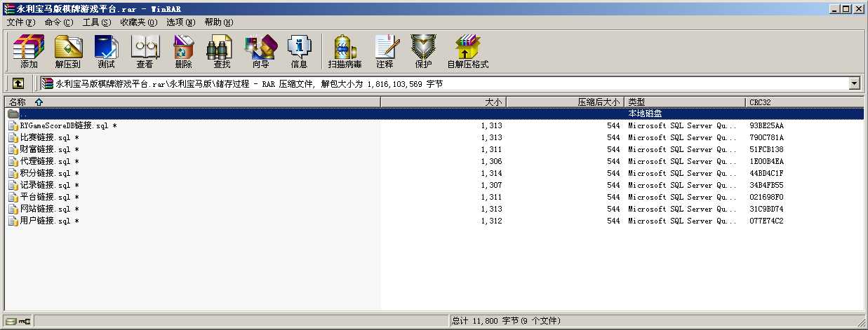The height and width of the screenshot is (330, 868).
Task: Click size value 1,314 of 积分链接.sql
Action: (491, 173)
